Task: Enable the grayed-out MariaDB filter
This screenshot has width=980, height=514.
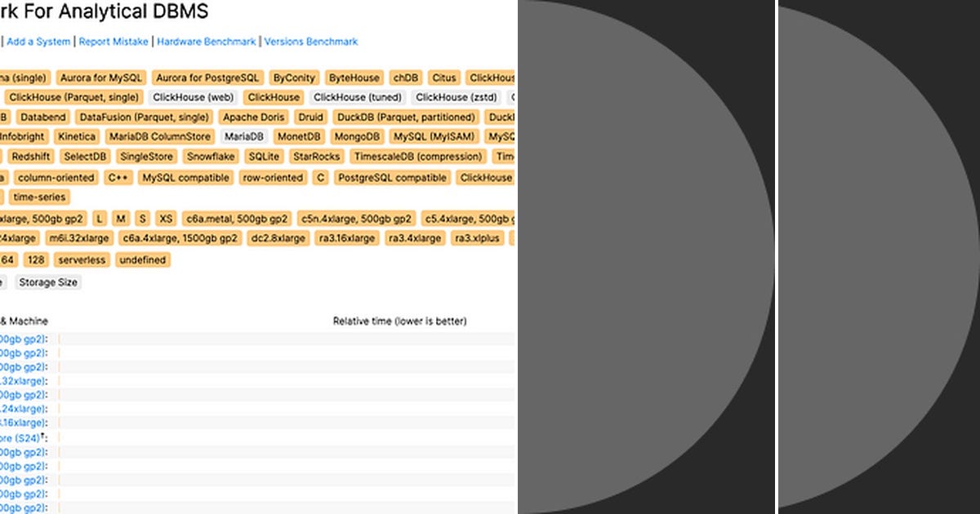Action: (x=243, y=136)
